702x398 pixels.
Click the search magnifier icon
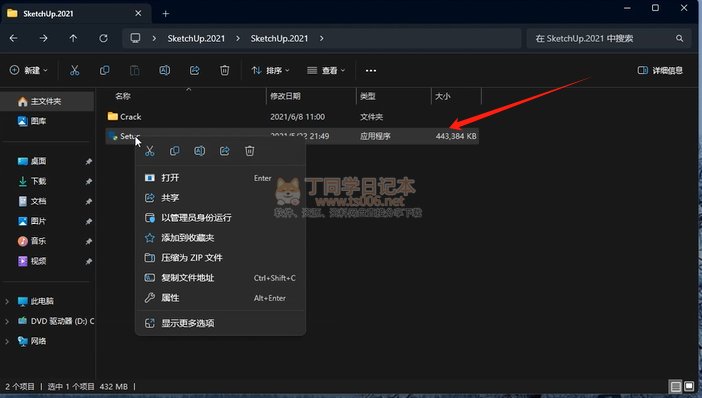coord(680,39)
